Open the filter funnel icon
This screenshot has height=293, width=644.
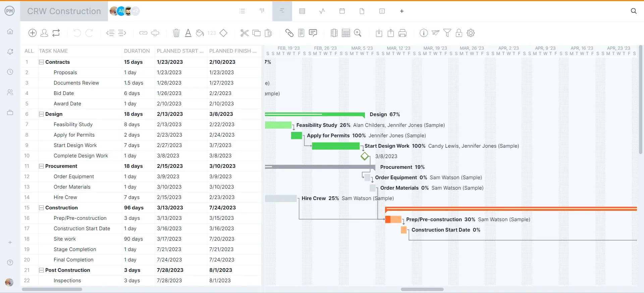click(x=447, y=33)
